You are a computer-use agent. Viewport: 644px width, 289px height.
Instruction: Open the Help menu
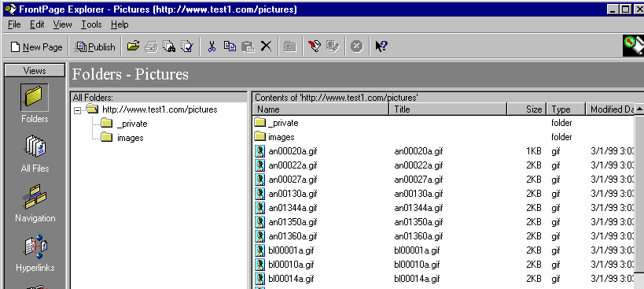point(120,24)
